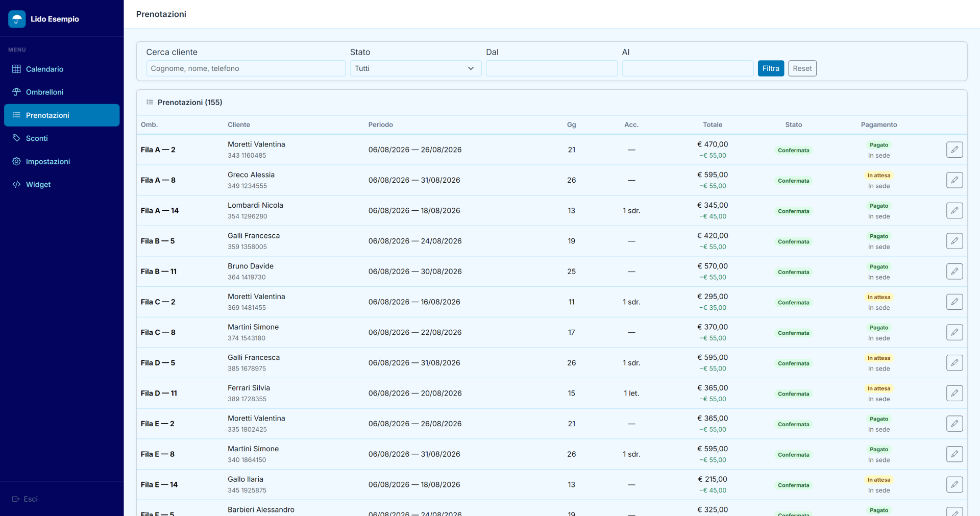
Task: Click the Lido Esempio umbrella logo icon
Action: [x=17, y=19]
